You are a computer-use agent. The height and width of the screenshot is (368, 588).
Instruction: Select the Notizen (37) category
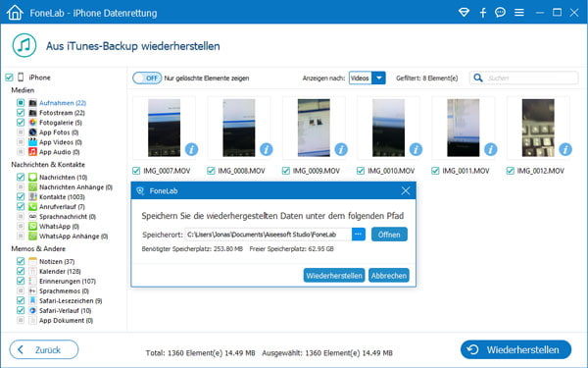point(57,261)
